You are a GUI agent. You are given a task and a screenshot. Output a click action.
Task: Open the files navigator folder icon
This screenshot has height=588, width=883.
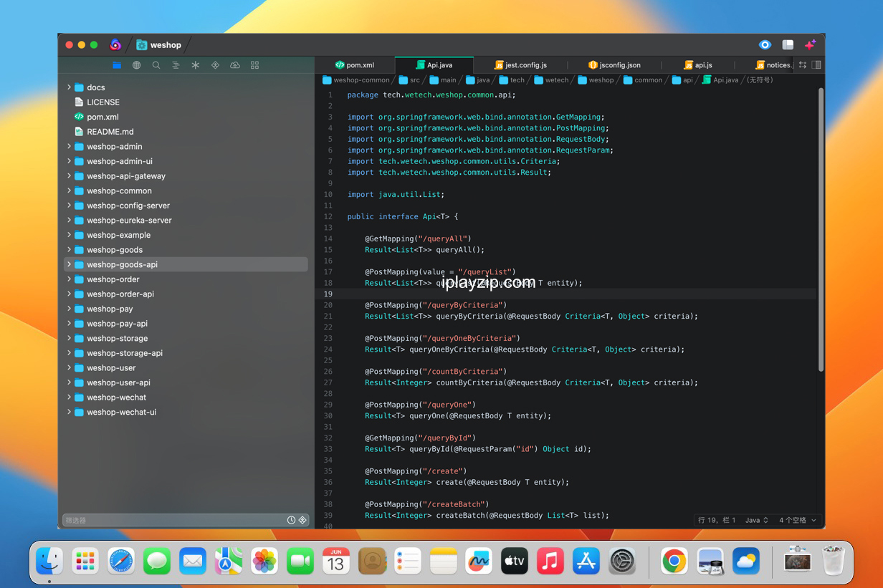pyautogui.click(x=117, y=65)
